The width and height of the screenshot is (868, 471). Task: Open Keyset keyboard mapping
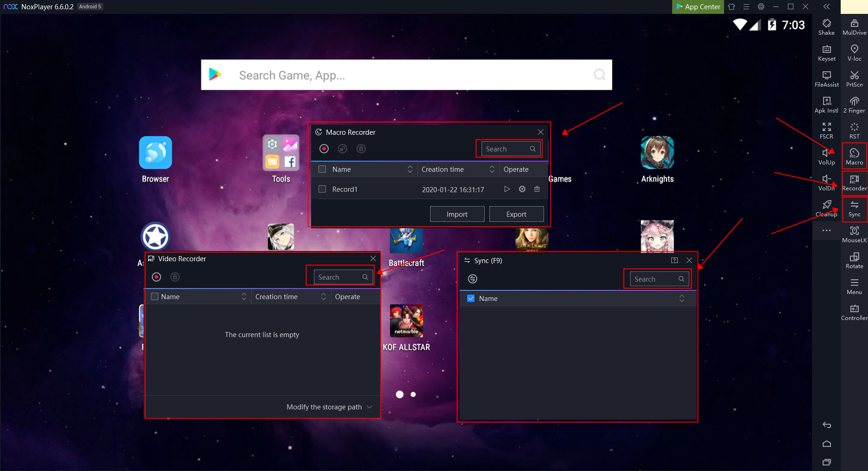(826, 52)
